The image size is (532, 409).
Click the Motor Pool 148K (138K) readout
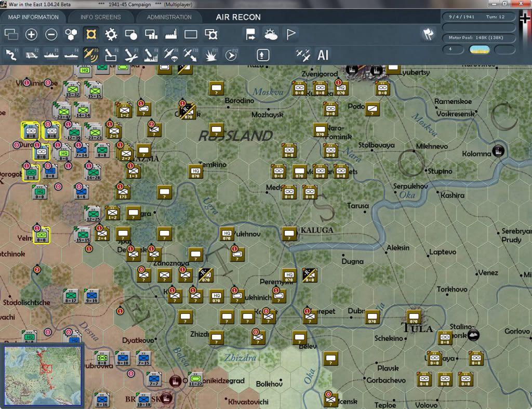point(478,37)
